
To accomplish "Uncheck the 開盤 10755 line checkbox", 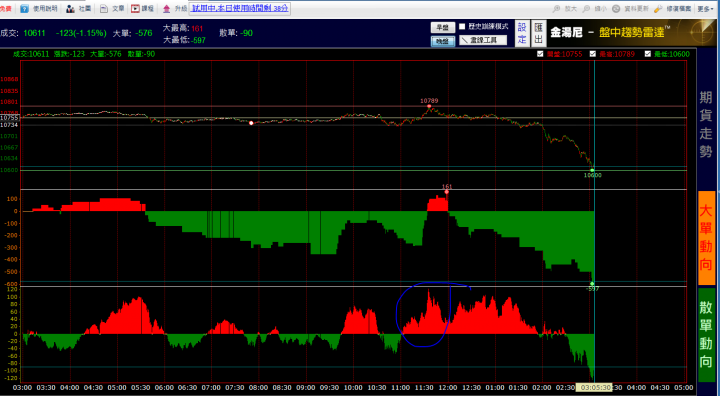I will 540,54.
